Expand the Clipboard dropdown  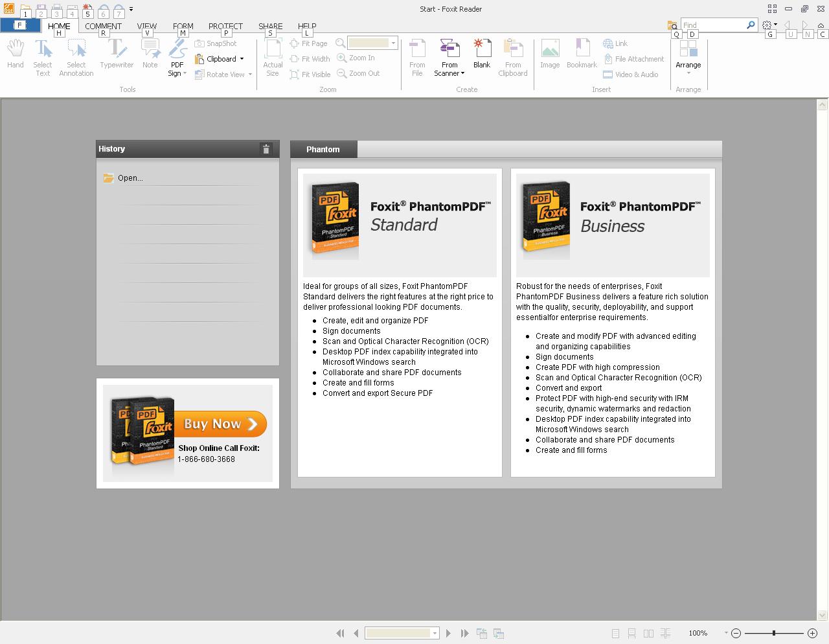click(x=242, y=59)
